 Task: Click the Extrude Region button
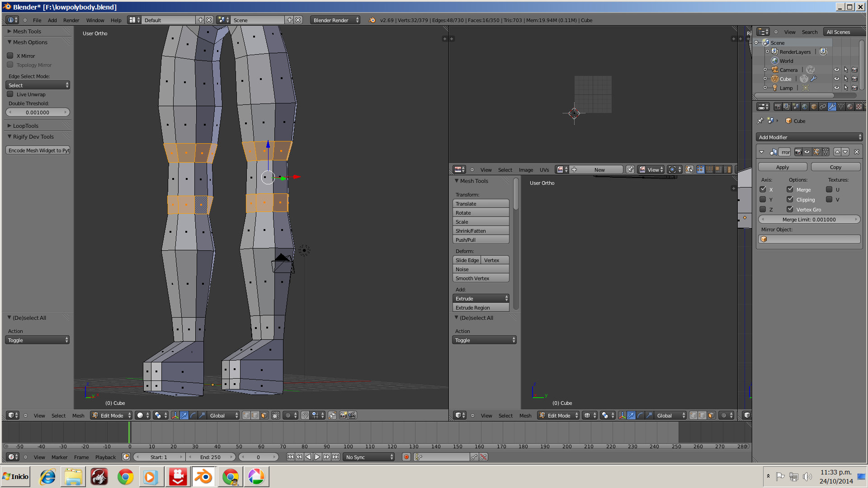[481, 308]
